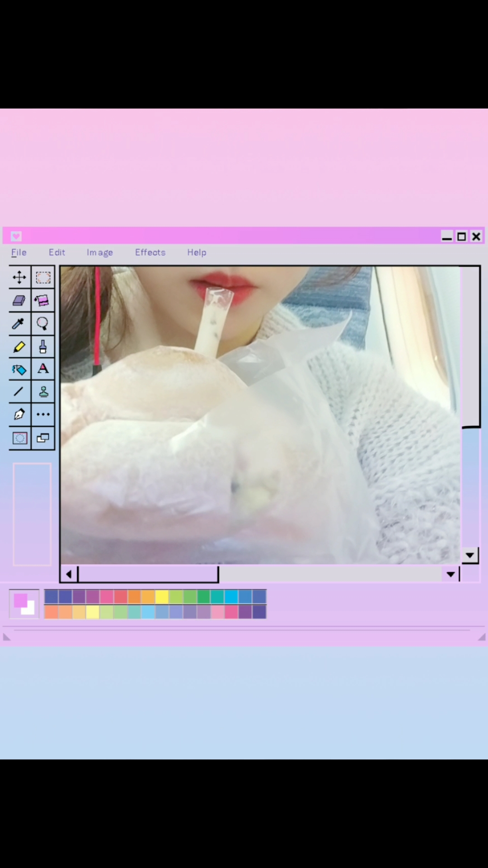Select the Move tool

[x=19, y=277]
